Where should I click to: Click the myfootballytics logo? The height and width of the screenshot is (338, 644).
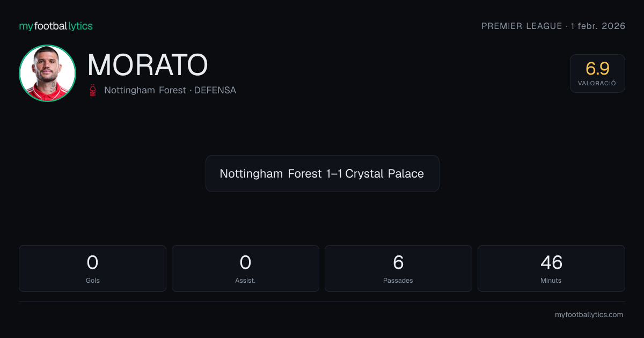point(56,26)
